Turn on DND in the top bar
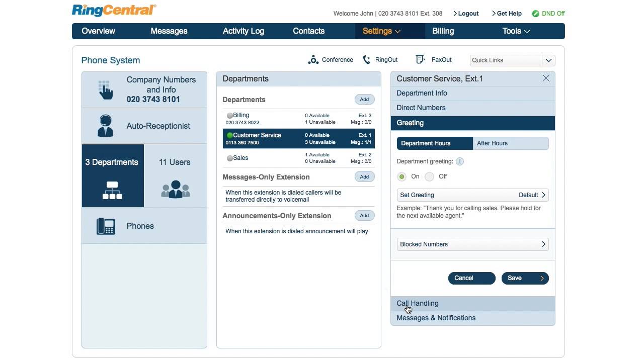This screenshot has width=644, height=362. 548,14
